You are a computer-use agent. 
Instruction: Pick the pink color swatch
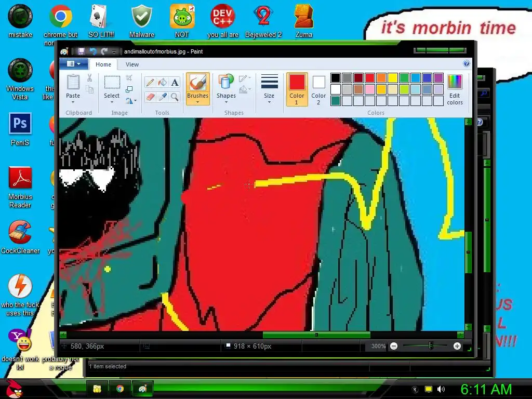tap(370, 89)
